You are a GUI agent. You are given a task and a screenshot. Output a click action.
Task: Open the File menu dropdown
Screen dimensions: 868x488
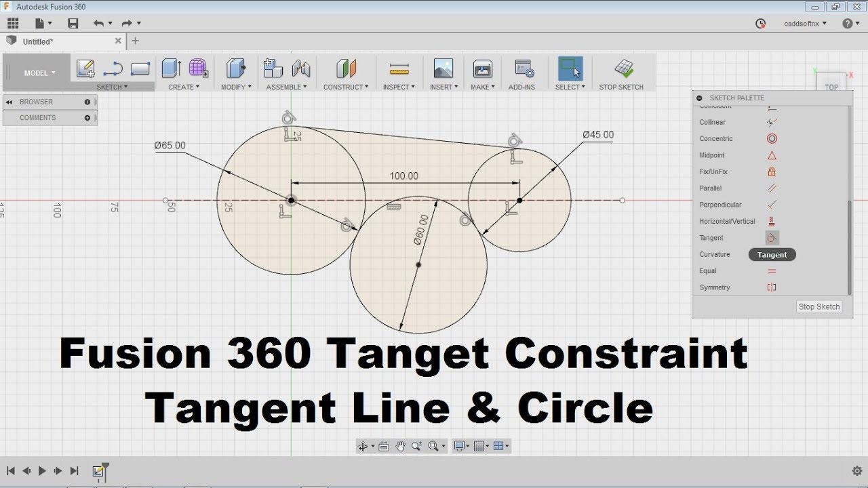point(43,23)
